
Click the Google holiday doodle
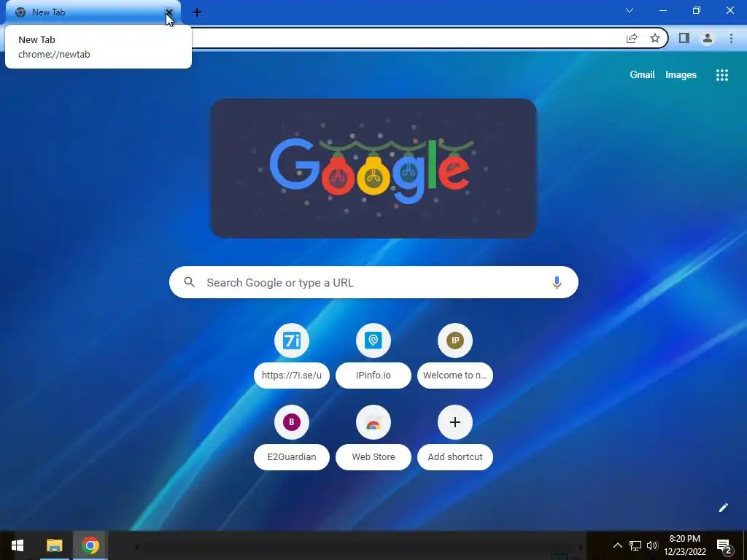tap(373, 168)
